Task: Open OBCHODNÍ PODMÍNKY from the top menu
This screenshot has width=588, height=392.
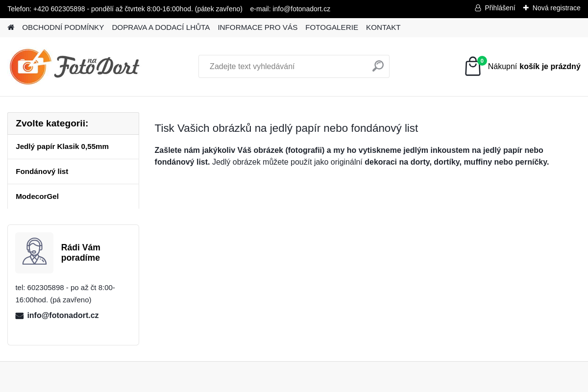Action: [x=63, y=27]
